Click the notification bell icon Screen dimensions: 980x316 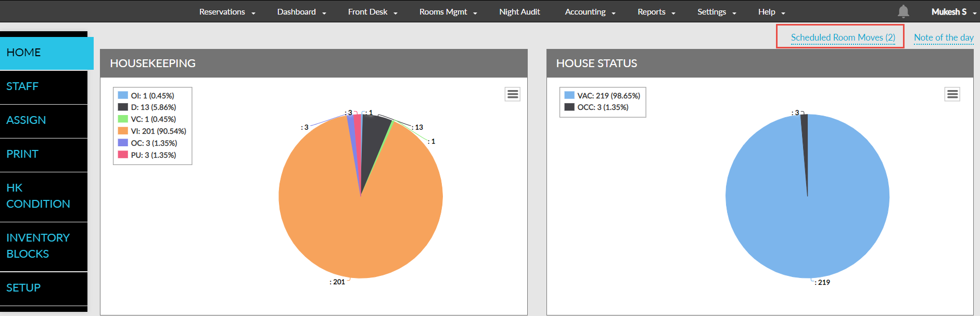(x=903, y=11)
